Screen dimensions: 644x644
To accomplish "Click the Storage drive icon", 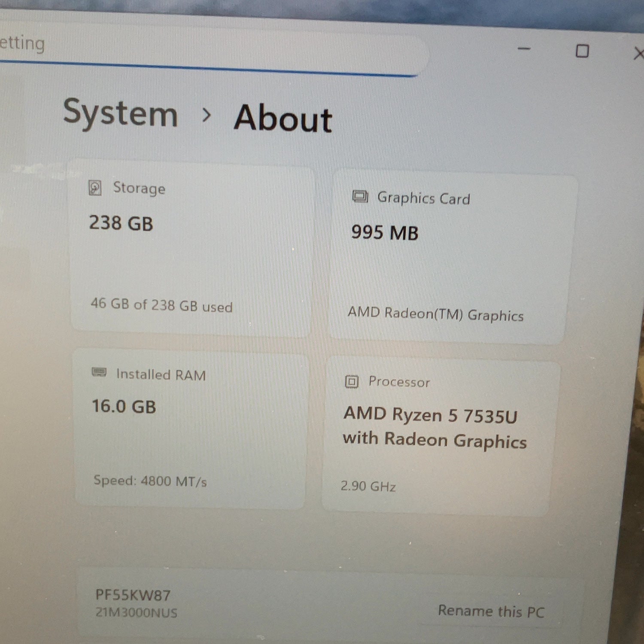I will pos(95,188).
